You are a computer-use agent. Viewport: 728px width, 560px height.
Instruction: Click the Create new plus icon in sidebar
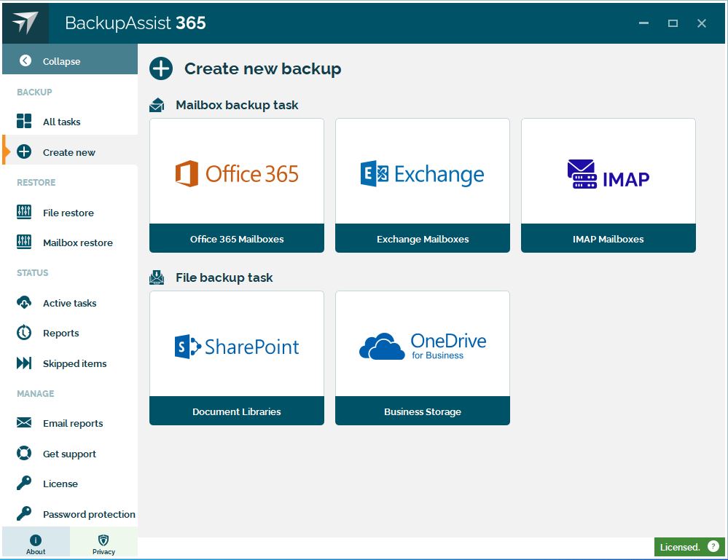pos(24,151)
